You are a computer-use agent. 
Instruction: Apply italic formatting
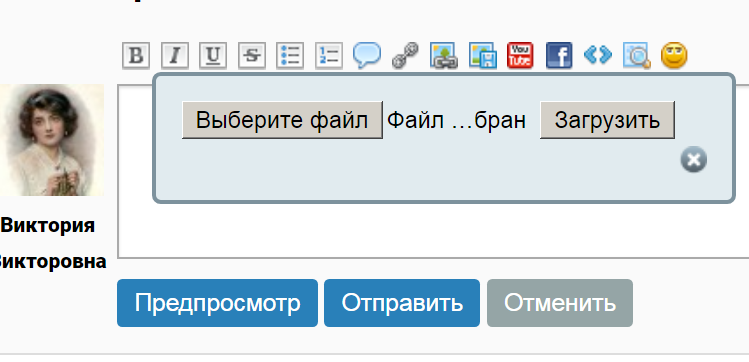175,56
